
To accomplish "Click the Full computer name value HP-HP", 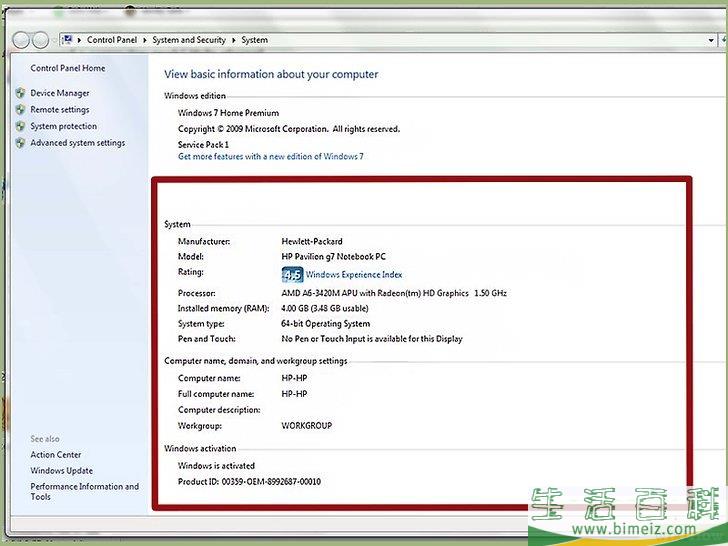I will point(294,394).
